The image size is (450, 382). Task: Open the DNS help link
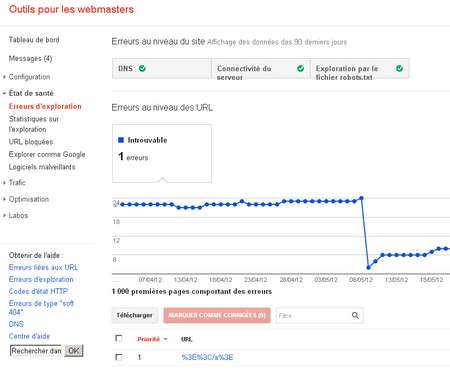click(x=16, y=324)
